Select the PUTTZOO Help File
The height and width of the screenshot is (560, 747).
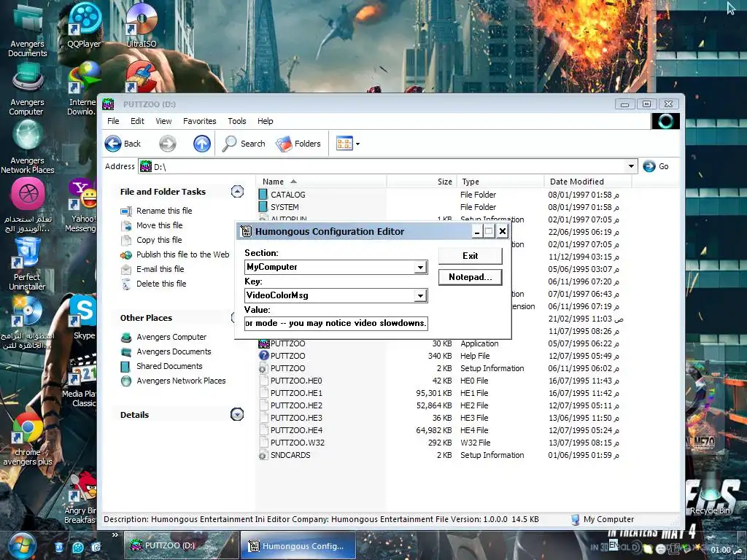[287, 356]
